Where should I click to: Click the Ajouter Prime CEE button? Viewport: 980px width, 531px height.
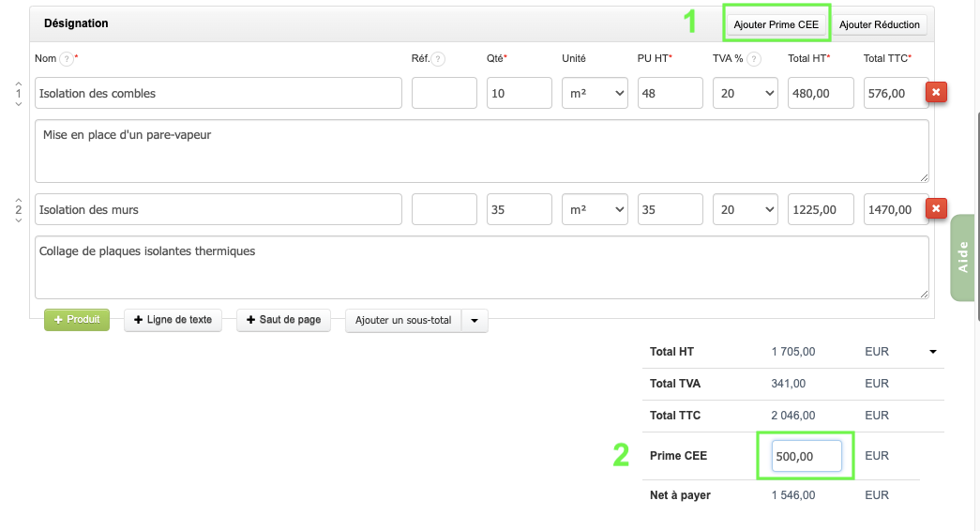[x=776, y=24]
